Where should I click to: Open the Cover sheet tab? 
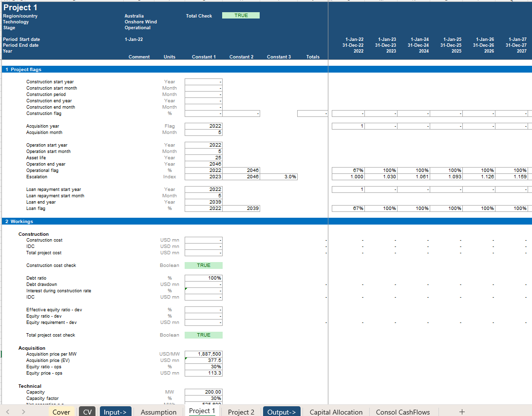(x=61, y=412)
